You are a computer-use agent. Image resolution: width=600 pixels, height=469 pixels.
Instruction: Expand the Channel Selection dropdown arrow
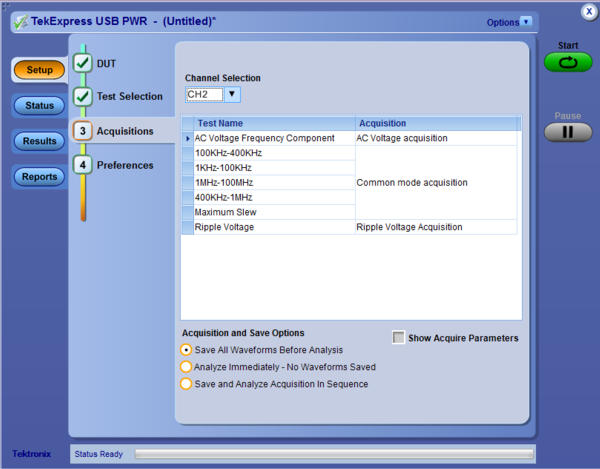(232, 94)
